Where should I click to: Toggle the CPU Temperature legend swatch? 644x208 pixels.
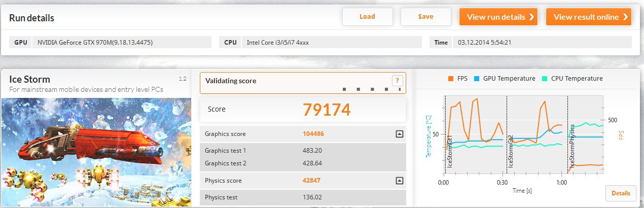tap(545, 79)
